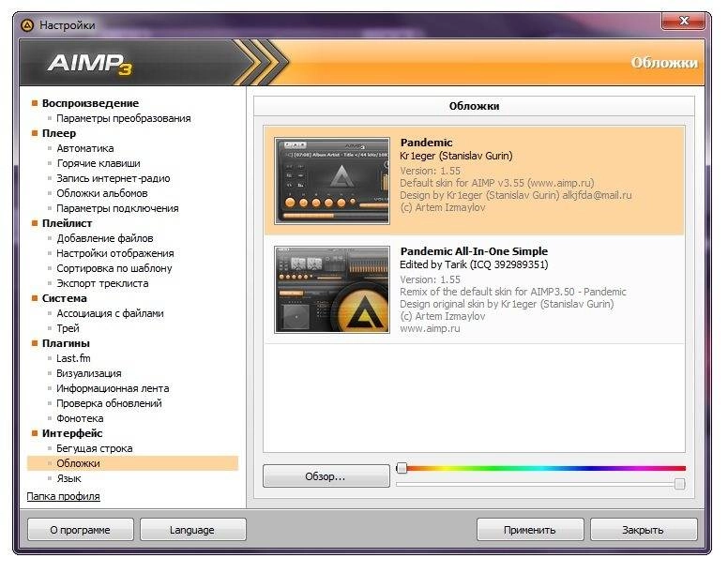Select the Интерфейс category
This screenshot has height=573, width=728.
click(x=72, y=433)
